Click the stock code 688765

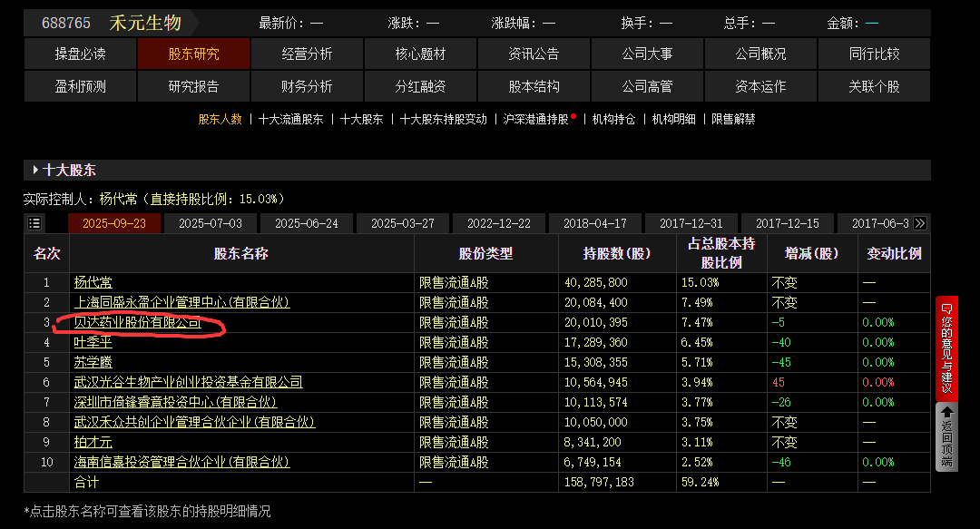66,23
